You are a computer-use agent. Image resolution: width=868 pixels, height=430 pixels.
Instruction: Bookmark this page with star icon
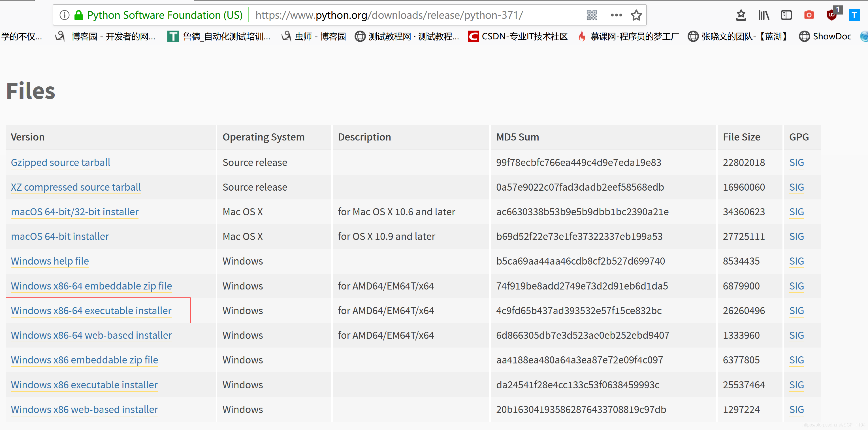[636, 15]
